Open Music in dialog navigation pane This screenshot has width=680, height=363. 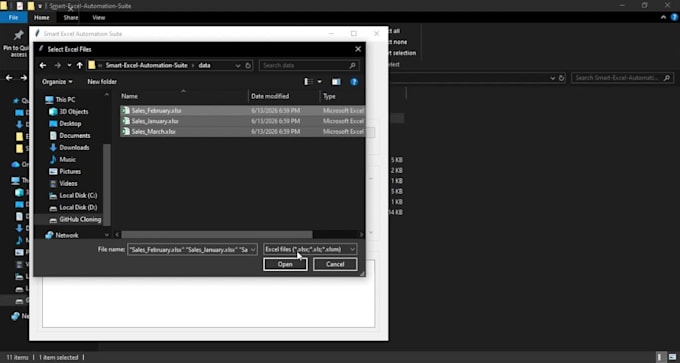(x=67, y=160)
